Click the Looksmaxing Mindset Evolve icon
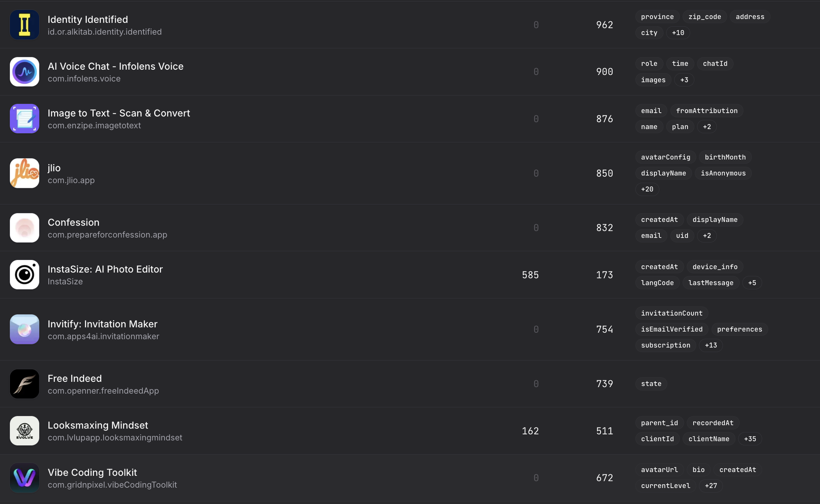The height and width of the screenshot is (504, 820). coord(25,431)
